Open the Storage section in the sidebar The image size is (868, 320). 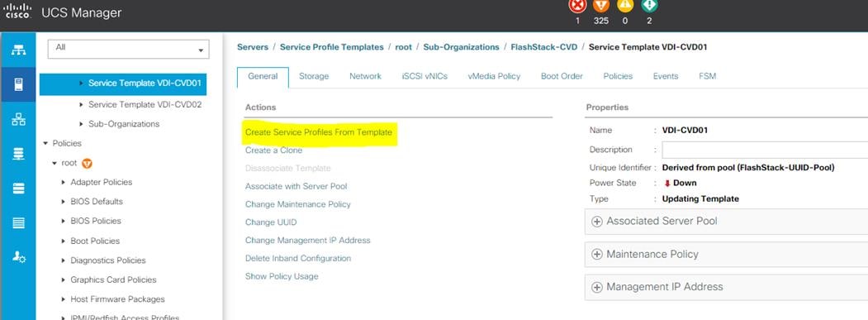click(18, 223)
